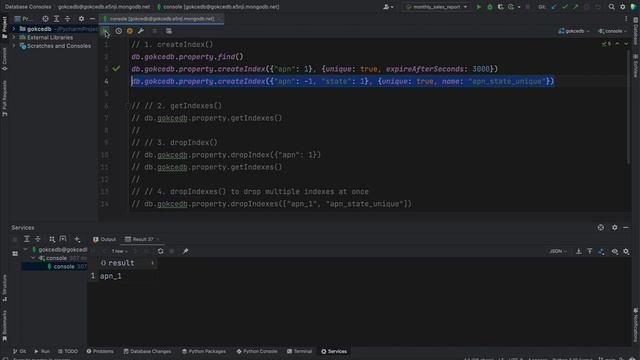Open the gokcedb data source dropdown
Viewport: 640px width, 360px height.
[573, 31]
